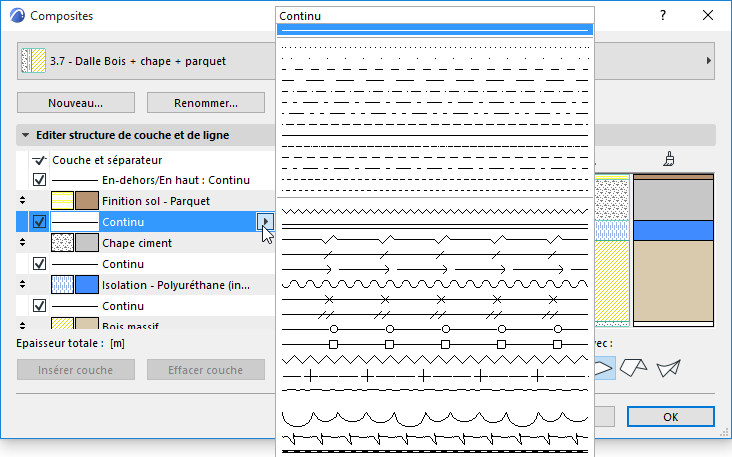Screen dimensions: 732x457
Task: Close the Composites dialog with the X button
Action: pyautogui.click(x=708, y=15)
